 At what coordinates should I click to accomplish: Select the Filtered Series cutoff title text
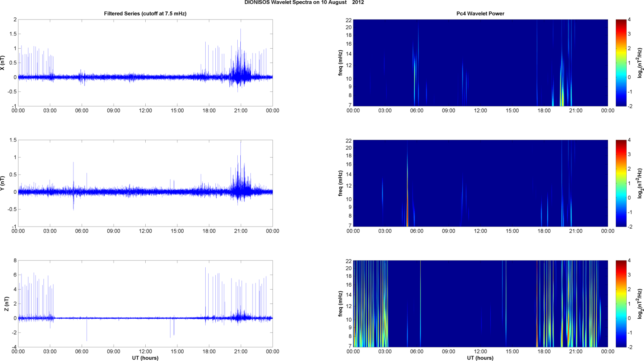point(145,14)
